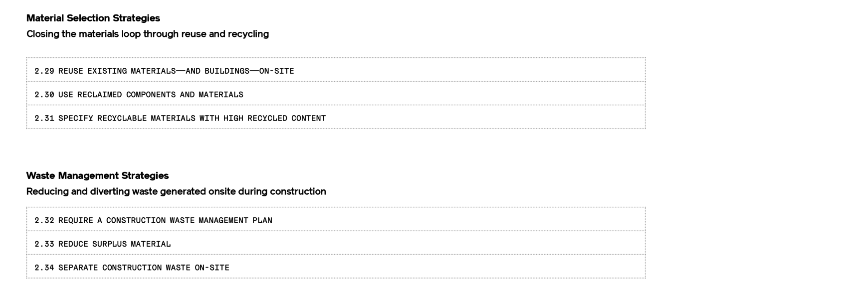The height and width of the screenshot is (293, 868).
Task: Click the number 2.29 label
Action: point(44,71)
